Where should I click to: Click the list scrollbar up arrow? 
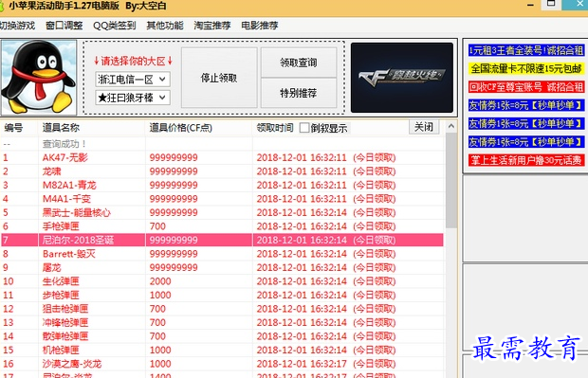(x=451, y=127)
